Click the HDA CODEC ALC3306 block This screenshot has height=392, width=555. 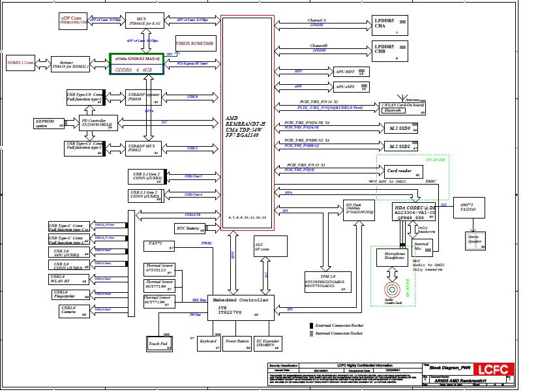point(413,212)
